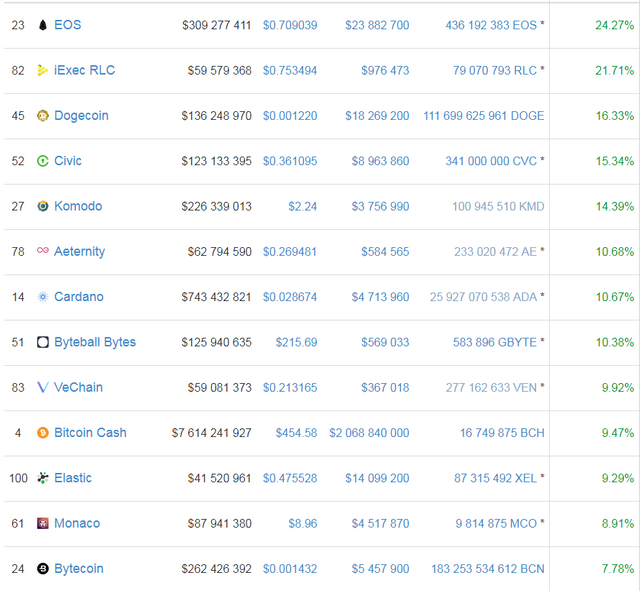The height and width of the screenshot is (591, 640).
Task: Click the Monaco logo icon
Action: (x=43, y=523)
